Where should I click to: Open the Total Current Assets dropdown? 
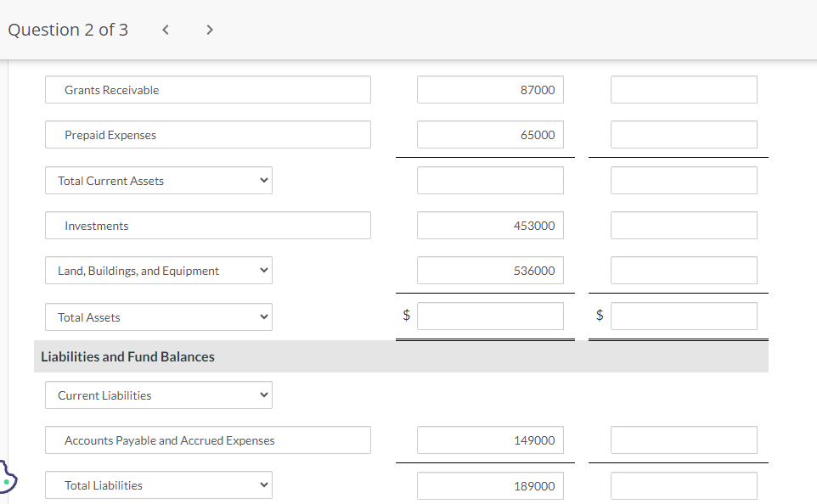click(158, 180)
